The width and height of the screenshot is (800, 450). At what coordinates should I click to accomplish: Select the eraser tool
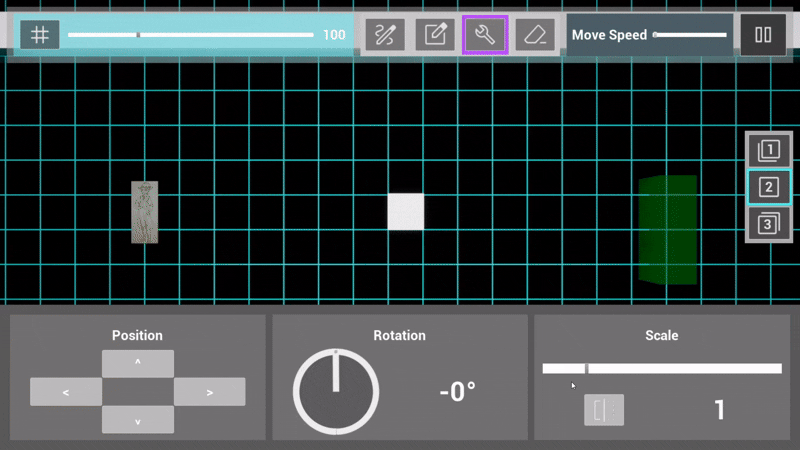coord(536,35)
